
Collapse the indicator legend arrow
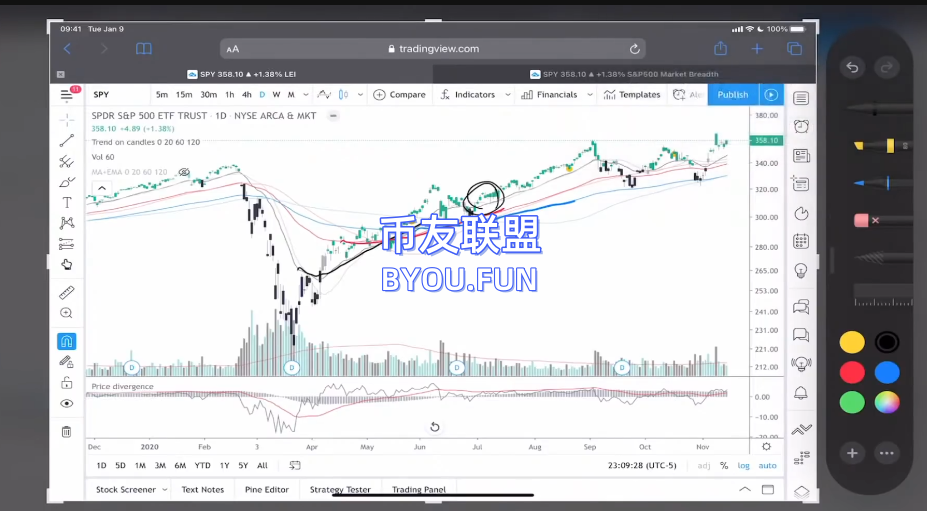click(x=102, y=188)
